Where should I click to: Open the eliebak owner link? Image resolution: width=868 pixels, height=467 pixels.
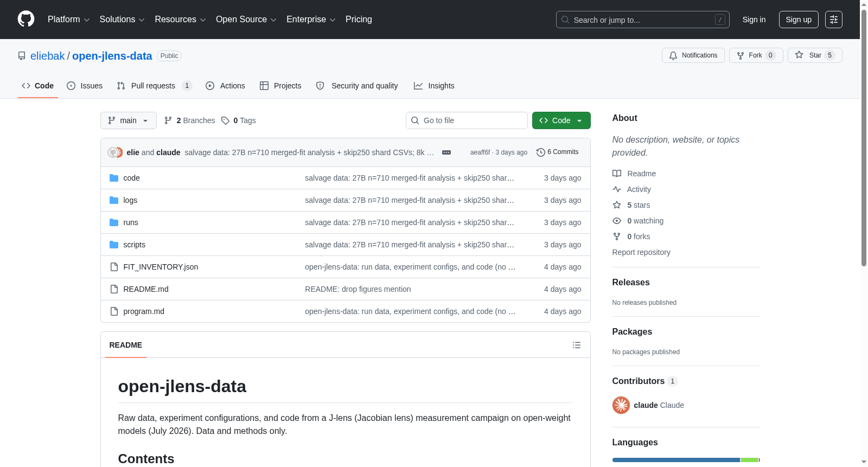[48, 56]
